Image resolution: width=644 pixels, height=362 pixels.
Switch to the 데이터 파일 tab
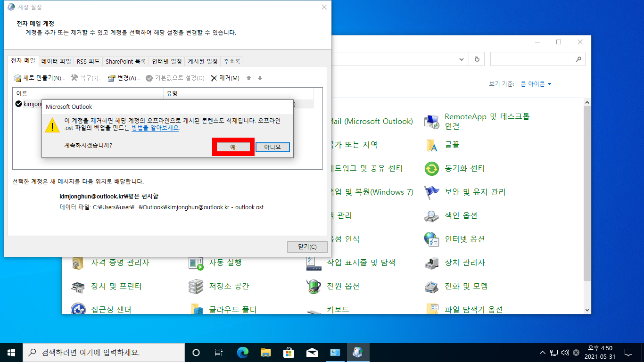[56, 61]
